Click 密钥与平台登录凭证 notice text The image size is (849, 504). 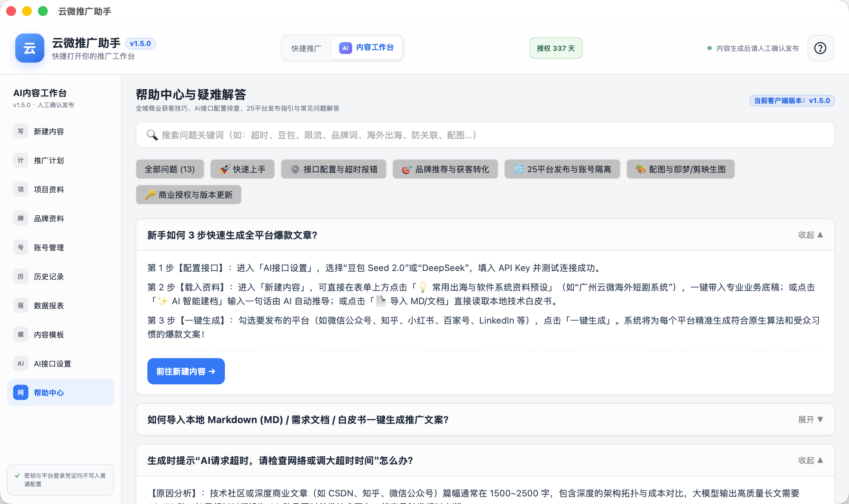tap(65, 480)
